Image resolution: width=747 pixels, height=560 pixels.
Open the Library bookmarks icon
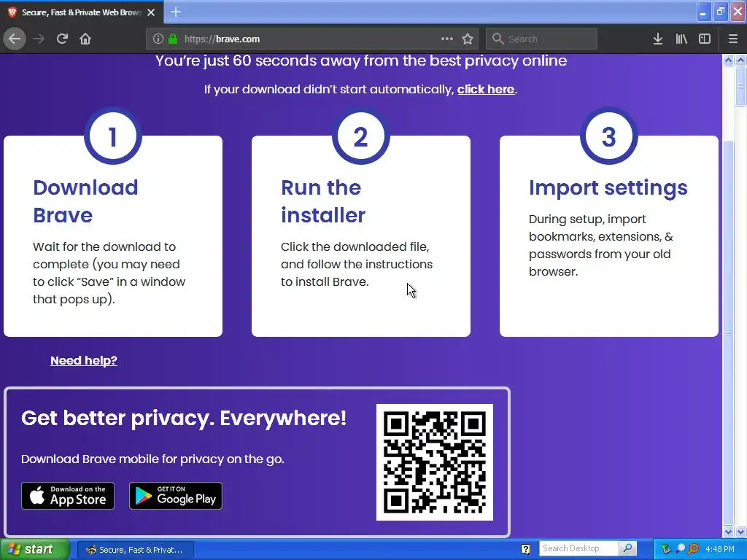(x=681, y=39)
